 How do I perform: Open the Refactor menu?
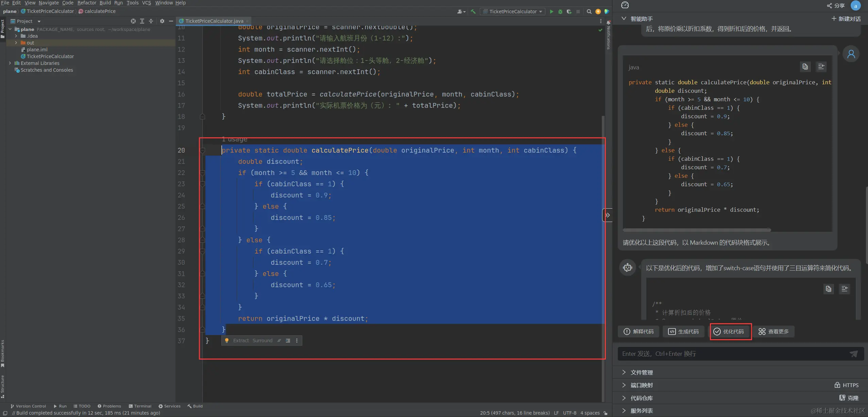87,3
